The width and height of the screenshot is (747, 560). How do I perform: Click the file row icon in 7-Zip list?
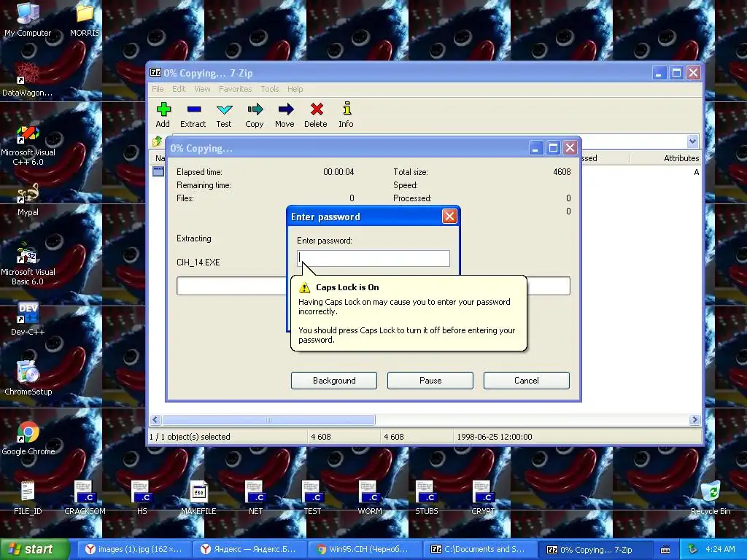(158, 171)
